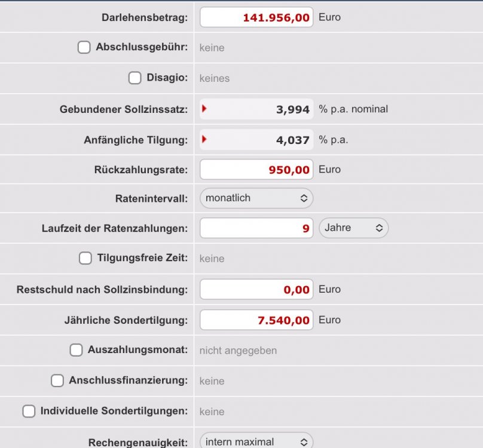
Task: Select the Laufzeit der Ratenzahlungen field
Action: click(x=256, y=228)
